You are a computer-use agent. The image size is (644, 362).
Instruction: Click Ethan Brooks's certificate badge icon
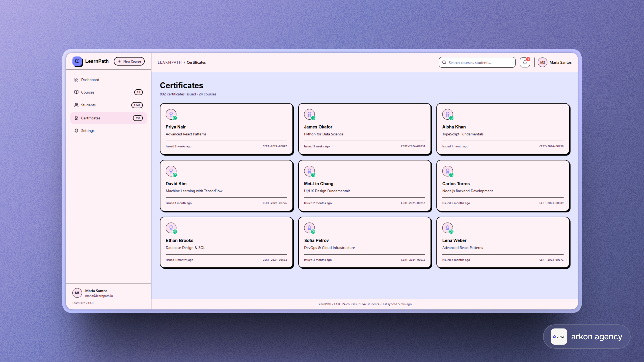point(171,228)
